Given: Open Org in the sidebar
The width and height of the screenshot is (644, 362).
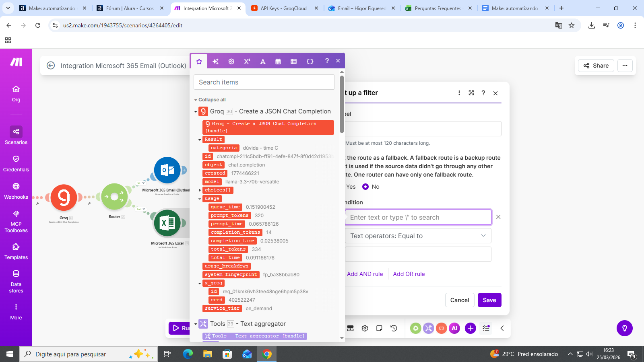Looking at the screenshot, I should click(16, 94).
